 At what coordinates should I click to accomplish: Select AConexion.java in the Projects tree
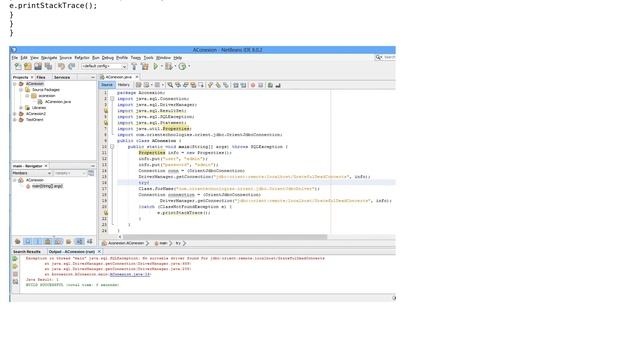point(58,102)
